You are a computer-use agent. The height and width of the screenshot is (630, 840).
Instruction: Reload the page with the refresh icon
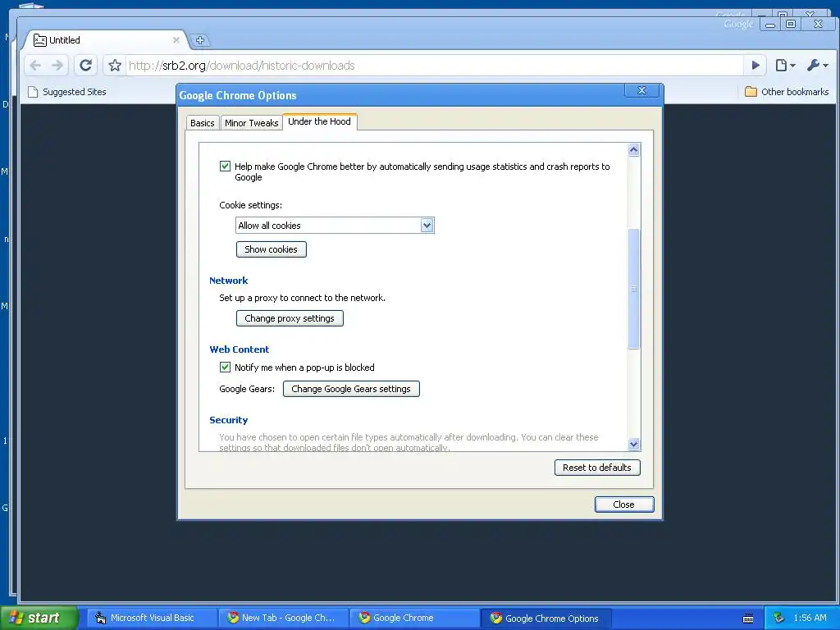coord(85,66)
